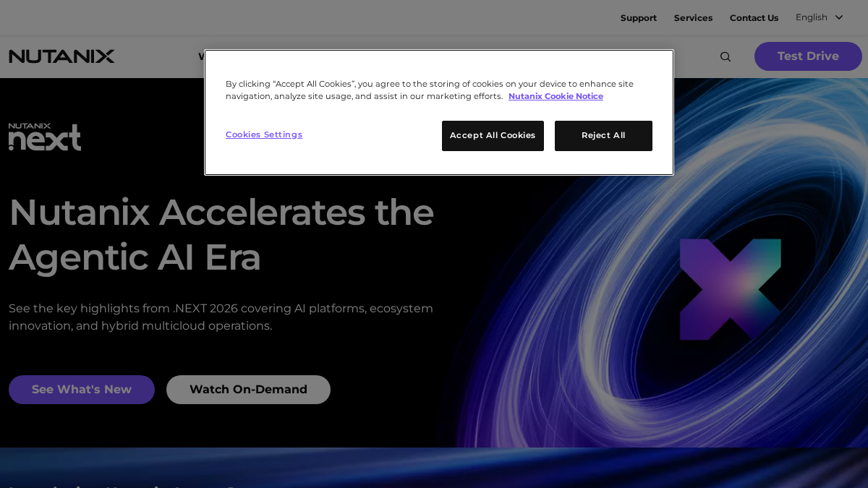Expand the English language dropdown

pyautogui.click(x=820, y=17)
